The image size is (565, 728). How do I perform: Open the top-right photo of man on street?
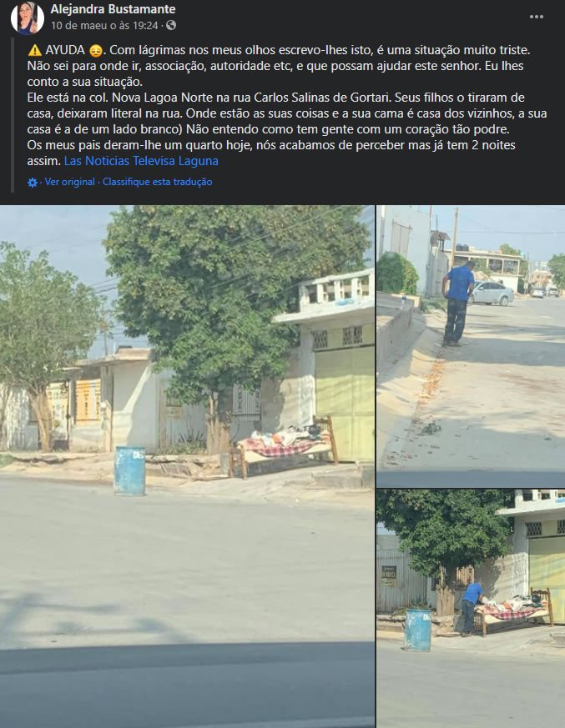(x=471, y=346)
